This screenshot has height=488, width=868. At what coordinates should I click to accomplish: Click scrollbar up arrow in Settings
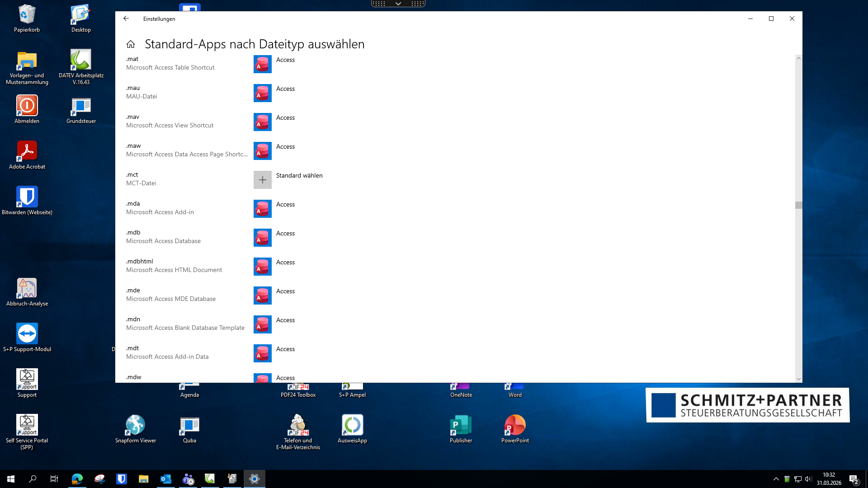tap(798, 58)
